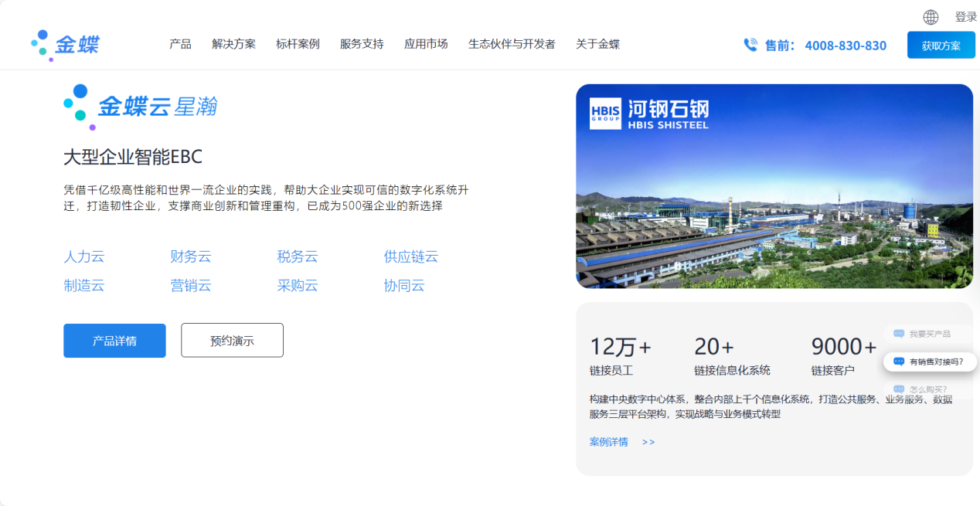This screenshot has width=980, height=506.
Task: Open the 人力云 link
Action: click(x=83, y=256)
